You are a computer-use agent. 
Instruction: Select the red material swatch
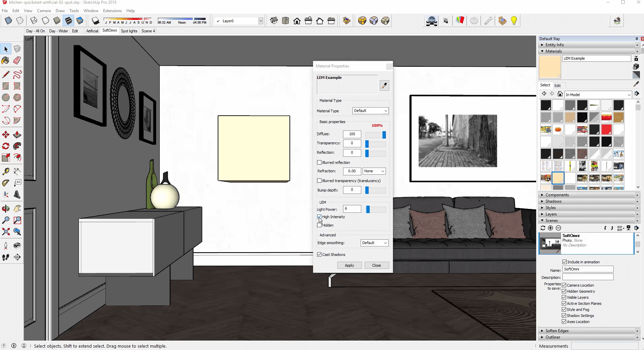coord(606,129)
